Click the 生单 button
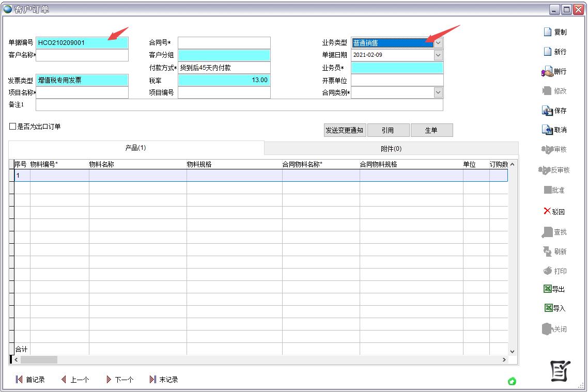Viewport: 588px width, 392px height. 432,130
